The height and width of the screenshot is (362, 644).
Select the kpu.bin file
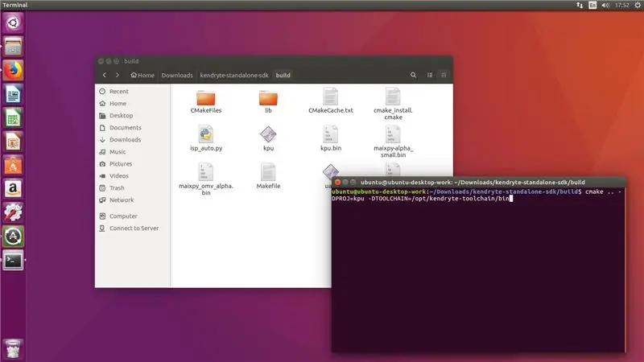[331, 138]
